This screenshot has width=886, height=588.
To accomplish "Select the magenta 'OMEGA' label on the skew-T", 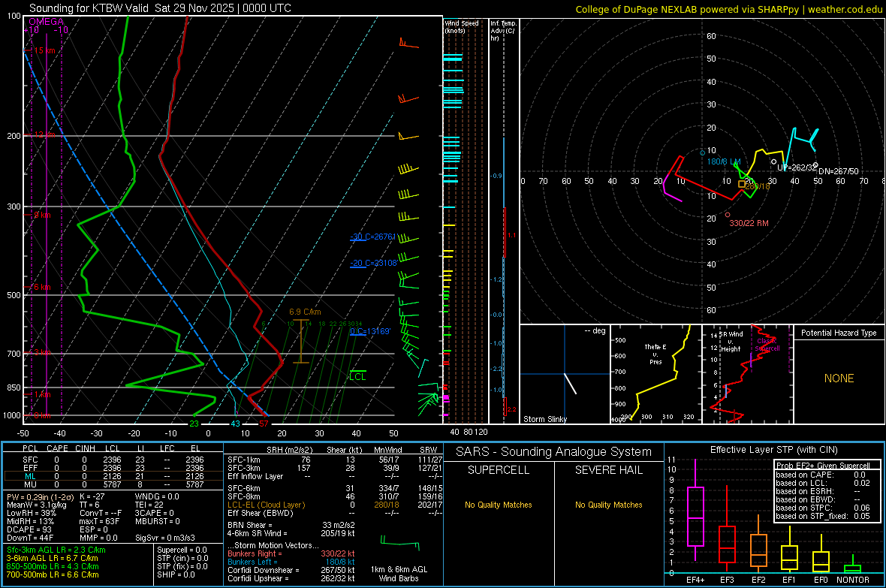I will click(x=47, y=22).
